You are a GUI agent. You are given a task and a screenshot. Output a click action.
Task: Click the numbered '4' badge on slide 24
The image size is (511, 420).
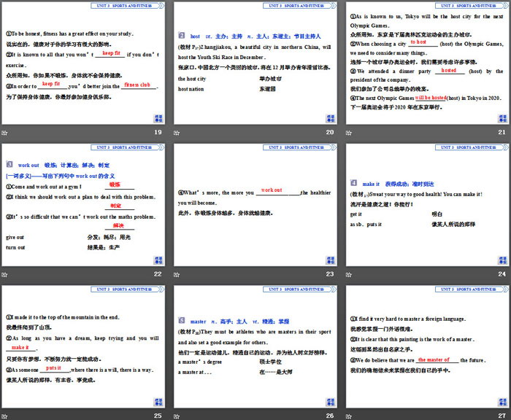point(355,184)
